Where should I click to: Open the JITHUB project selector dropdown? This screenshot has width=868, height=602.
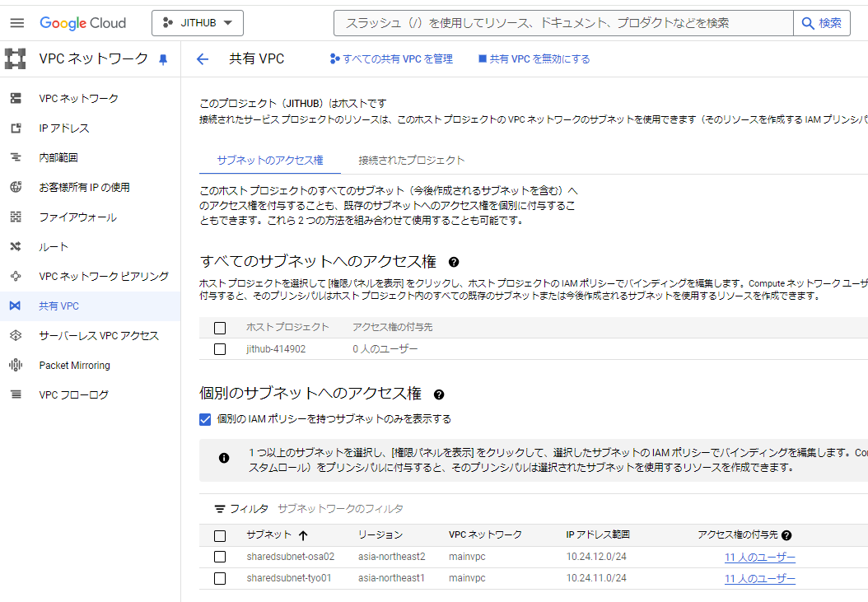pyautogui.click(x=197, y=23)
